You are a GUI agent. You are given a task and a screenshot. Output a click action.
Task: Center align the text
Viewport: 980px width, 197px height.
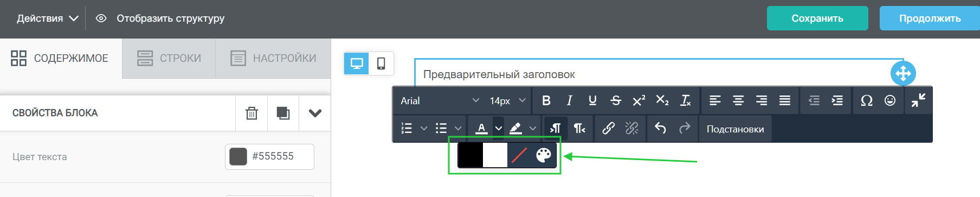tap(738, 100)
